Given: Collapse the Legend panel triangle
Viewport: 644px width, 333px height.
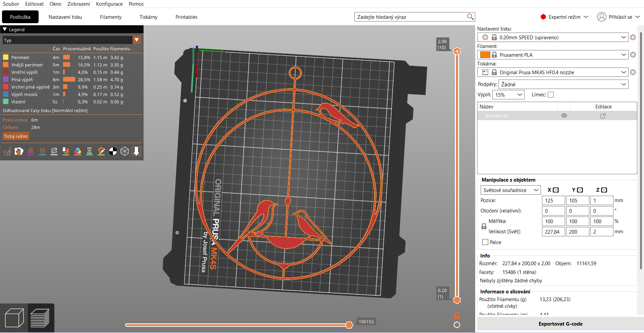Looking at the screenshot, I should click(x=5, y=30).
